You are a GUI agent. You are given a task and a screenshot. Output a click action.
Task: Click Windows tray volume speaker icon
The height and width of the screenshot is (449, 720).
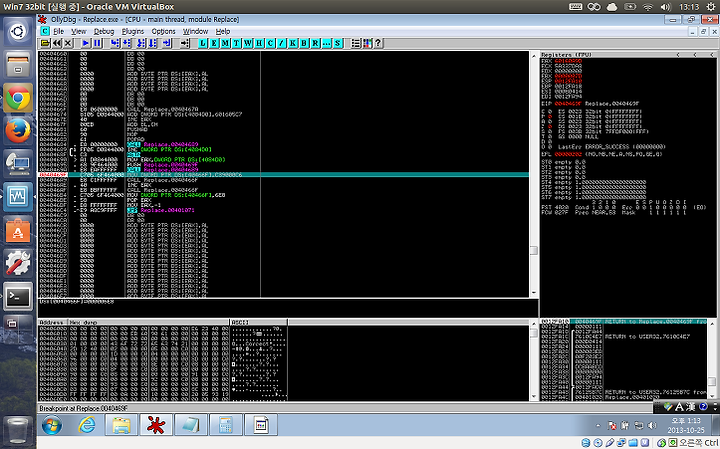tap(652, 426)
